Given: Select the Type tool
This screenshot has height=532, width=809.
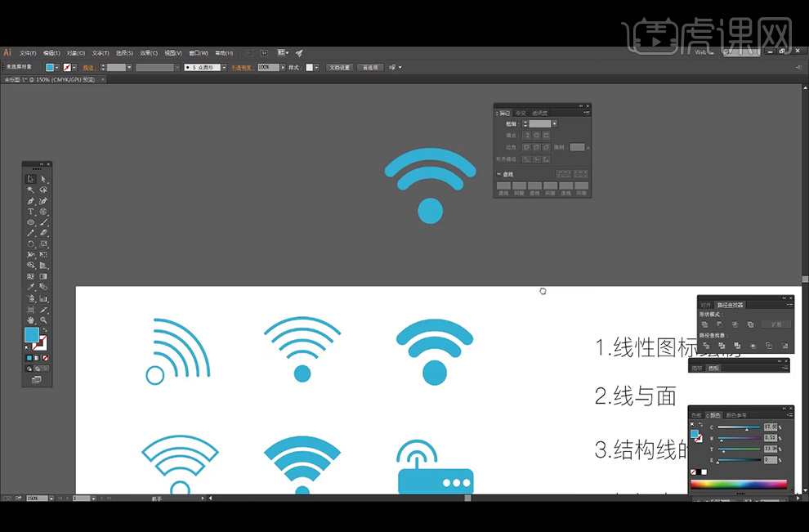Looking at the screenshot, I should pyautogui.click(x=31, y=212).
